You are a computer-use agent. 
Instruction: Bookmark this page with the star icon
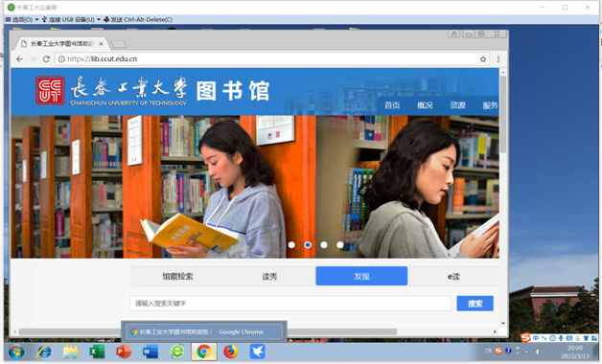pos(483,59)
